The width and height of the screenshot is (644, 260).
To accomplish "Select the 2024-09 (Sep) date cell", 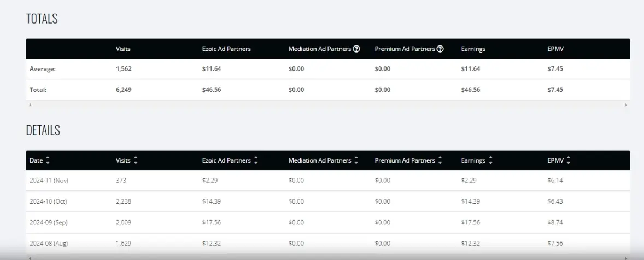I will [49, 222].
